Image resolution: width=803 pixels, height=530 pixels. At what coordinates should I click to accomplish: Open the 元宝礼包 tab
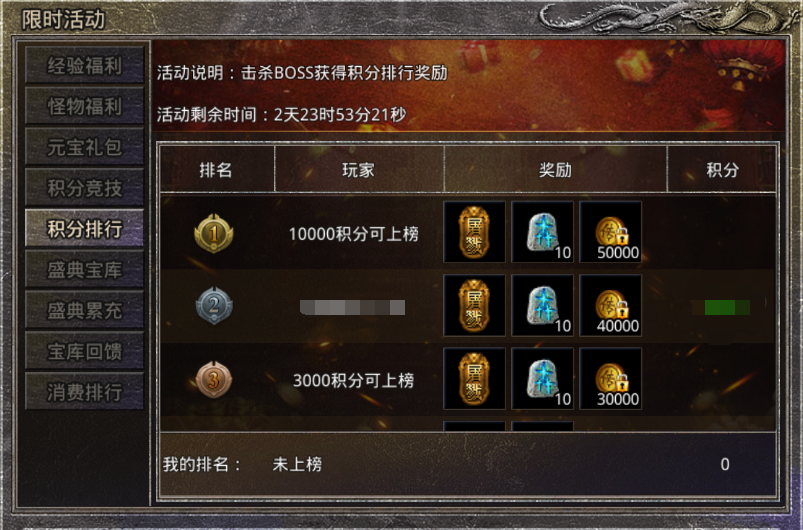(x=84, y=147)
